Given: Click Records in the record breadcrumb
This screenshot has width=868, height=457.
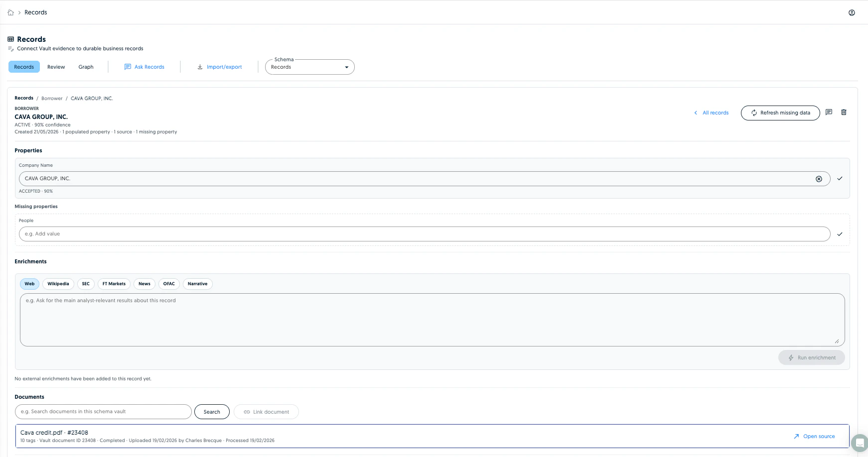Looking at the screenshot, I should click(x=24, y=98).
